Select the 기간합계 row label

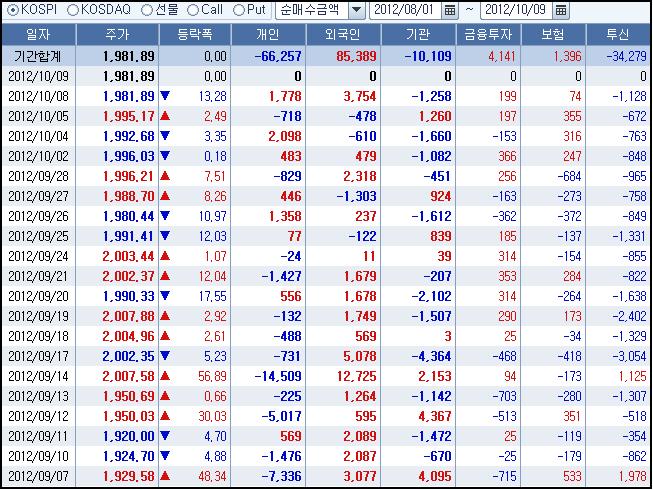point(37,56)
